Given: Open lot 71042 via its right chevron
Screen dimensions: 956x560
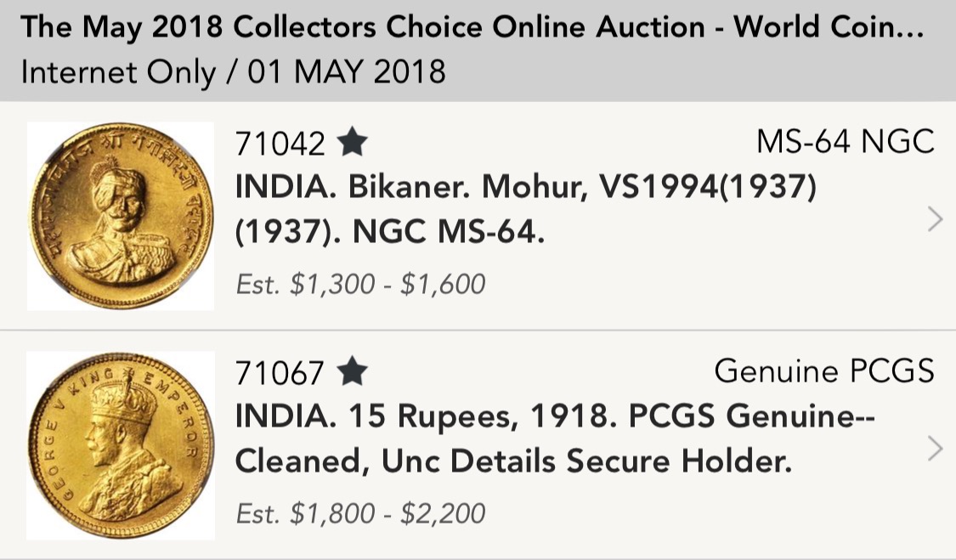Looking at the screenshot, I should coord(935,219).
